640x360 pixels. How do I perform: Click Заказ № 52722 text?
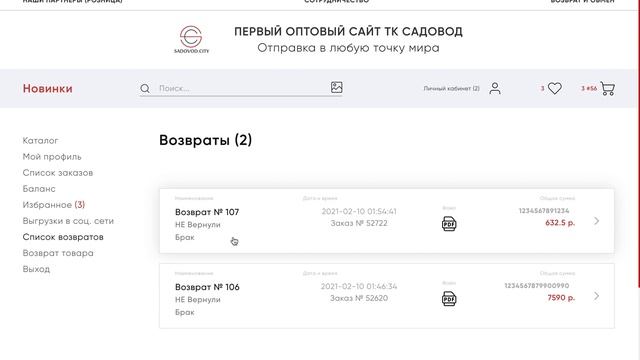click(359, 223)
